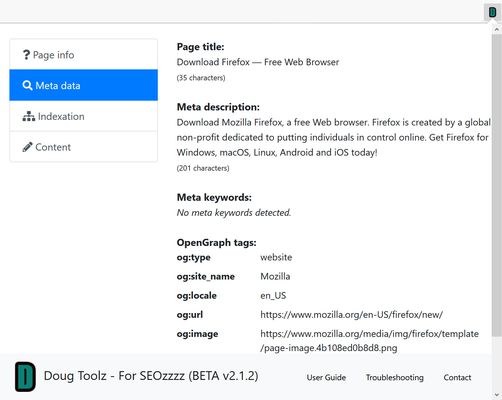Viewport: 502px width, 400px height.
Task: Open the Troubleshooting link
Action: tap(395, 377)
